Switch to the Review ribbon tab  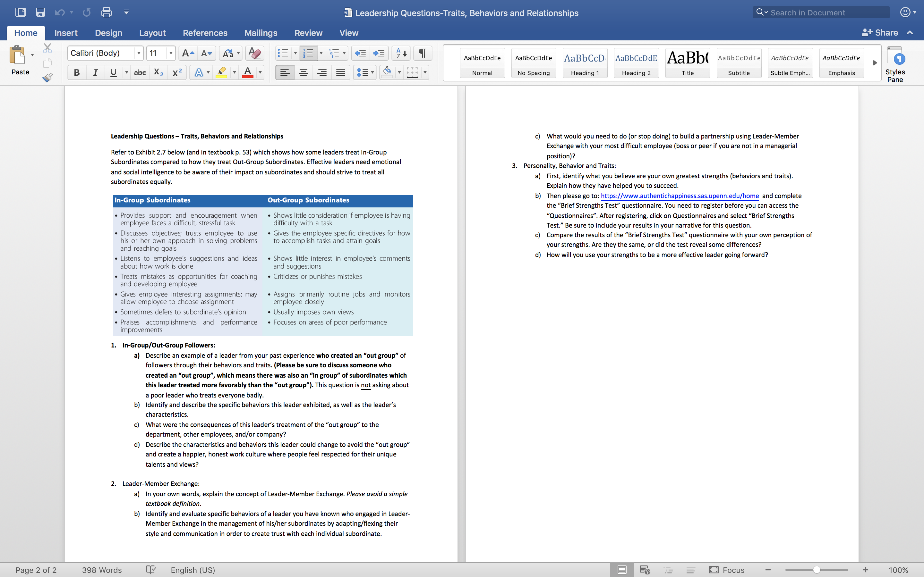309,33
